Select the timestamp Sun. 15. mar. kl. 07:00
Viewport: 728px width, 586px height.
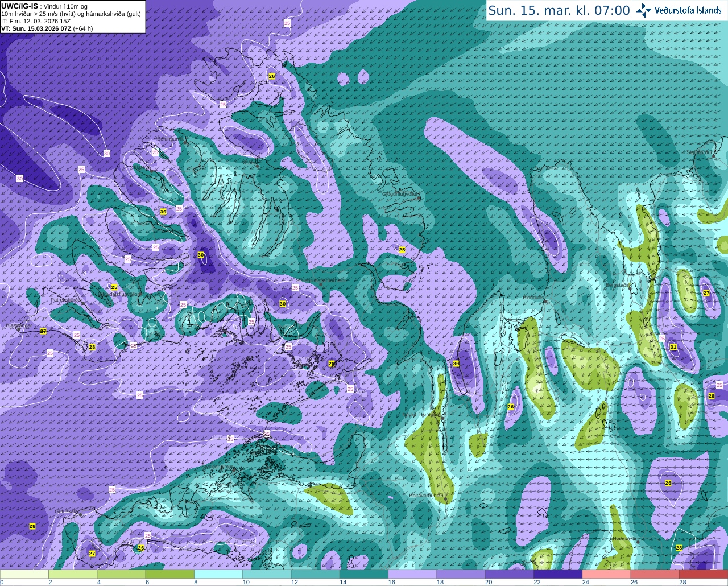[x=559, y=11]
